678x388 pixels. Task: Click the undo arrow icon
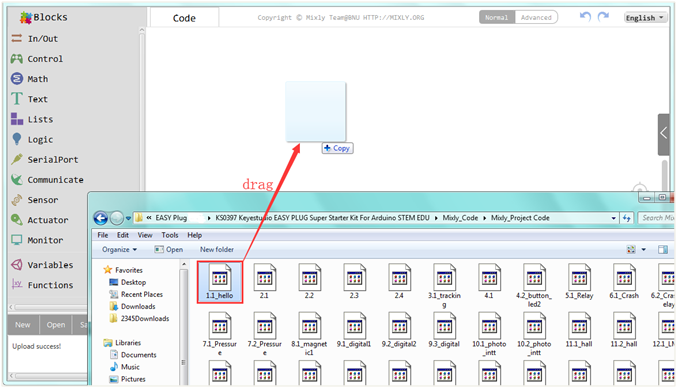point(585,17)
